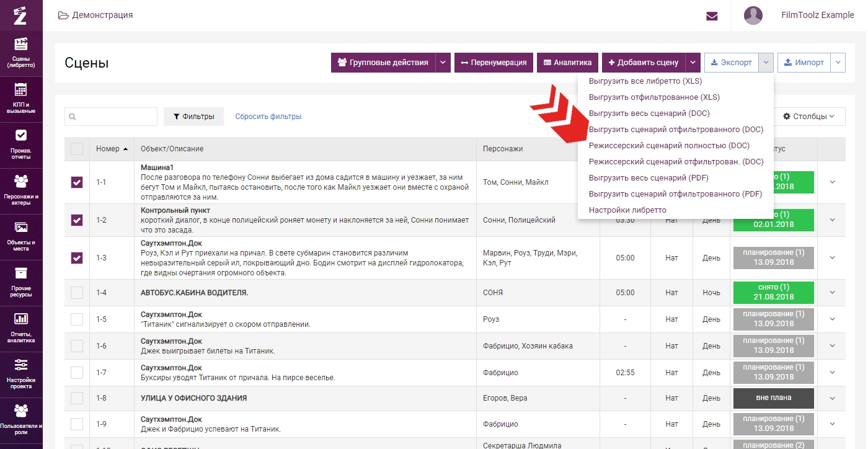The width and height of the screenshot is (868, 449).
Task: Click the search magnifier icon
Action: click(x=73, y=117)
